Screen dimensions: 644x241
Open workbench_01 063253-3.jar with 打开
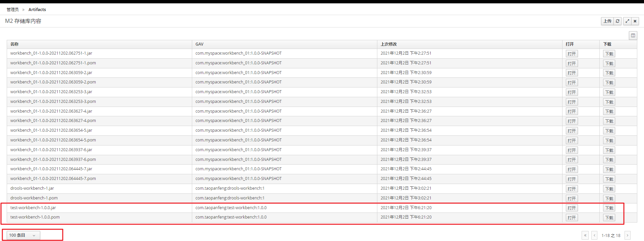click(572, 93)
